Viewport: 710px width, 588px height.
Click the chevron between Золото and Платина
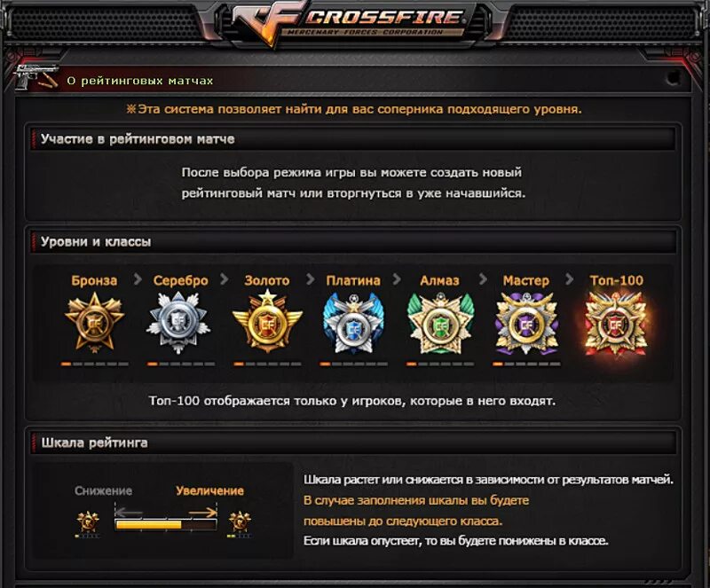point(310,279)
